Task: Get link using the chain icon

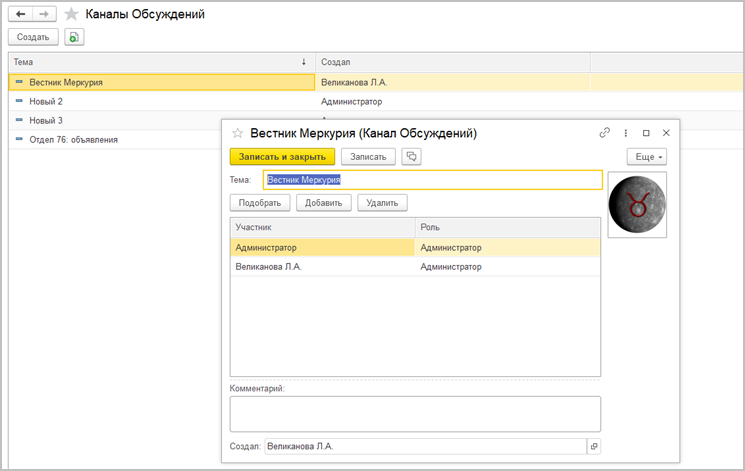Action: click(604, 133)
